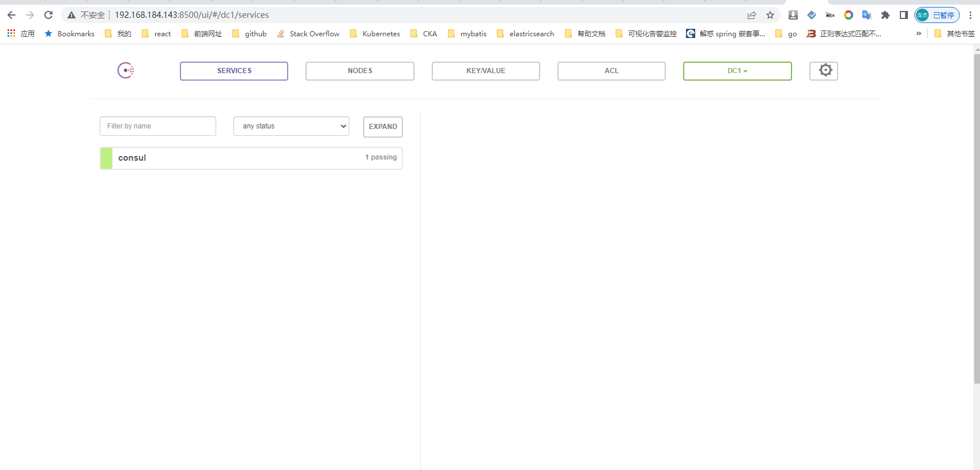Screen dimensions: 980x470
Task: Go back to previous page
Action: [12, 15]
